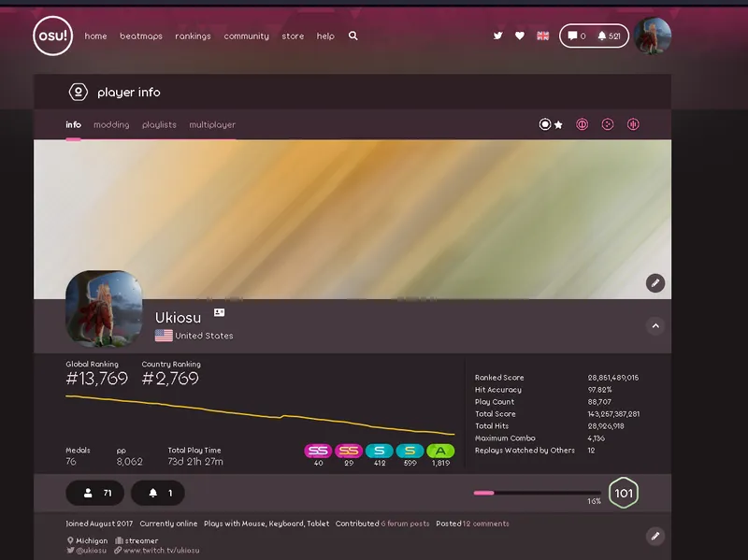Switch to osu!mania game mode
Image resolution: width=748 pixels, height=560 pixels.
[x=633, y=124]
